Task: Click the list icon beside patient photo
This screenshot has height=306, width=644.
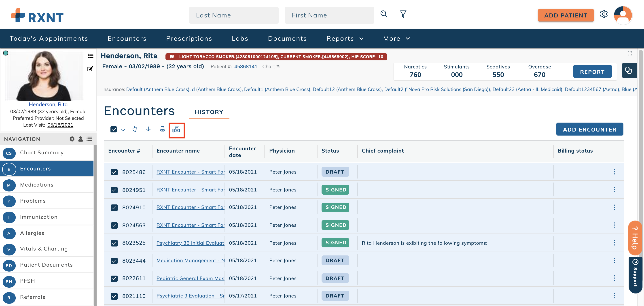Action: (91, 56)
